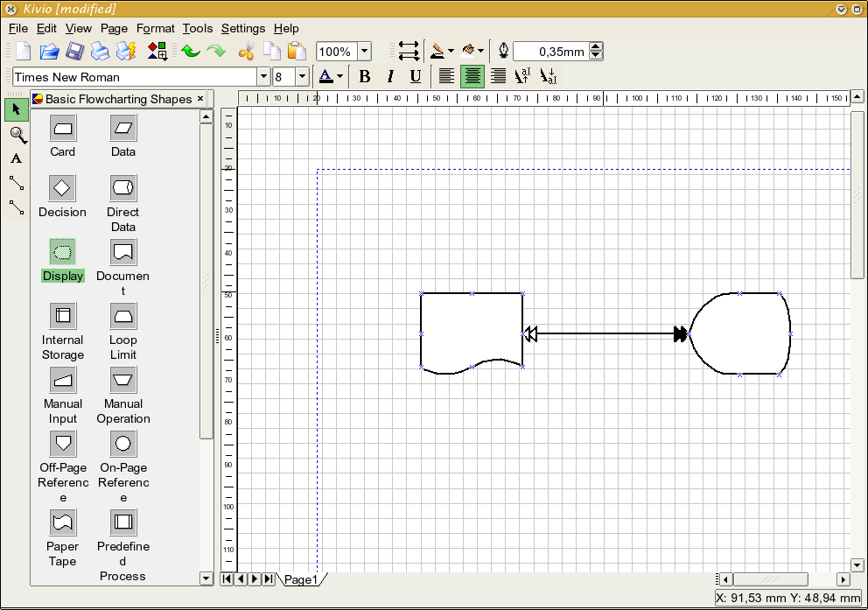Choose the text tool marked A
Screen dimensions: 868x610
pyautogui.click(x=17, y=159)
